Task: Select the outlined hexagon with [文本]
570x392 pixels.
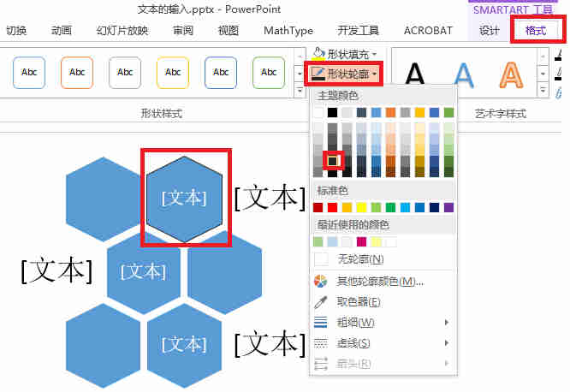Action: coord(184,199)
